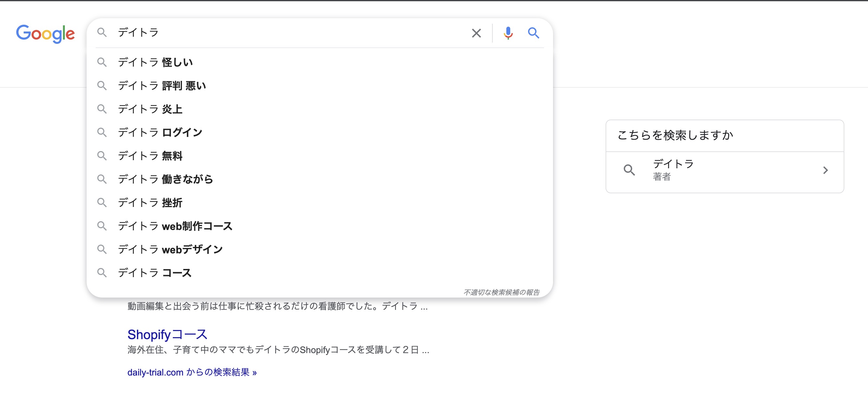Expand the デイトラ 著者 chevron arrow

[x=825, y=170]
